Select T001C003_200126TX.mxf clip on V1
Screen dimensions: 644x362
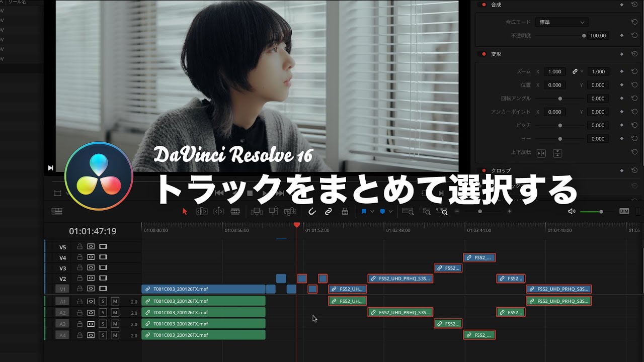[x=203, y=289]
